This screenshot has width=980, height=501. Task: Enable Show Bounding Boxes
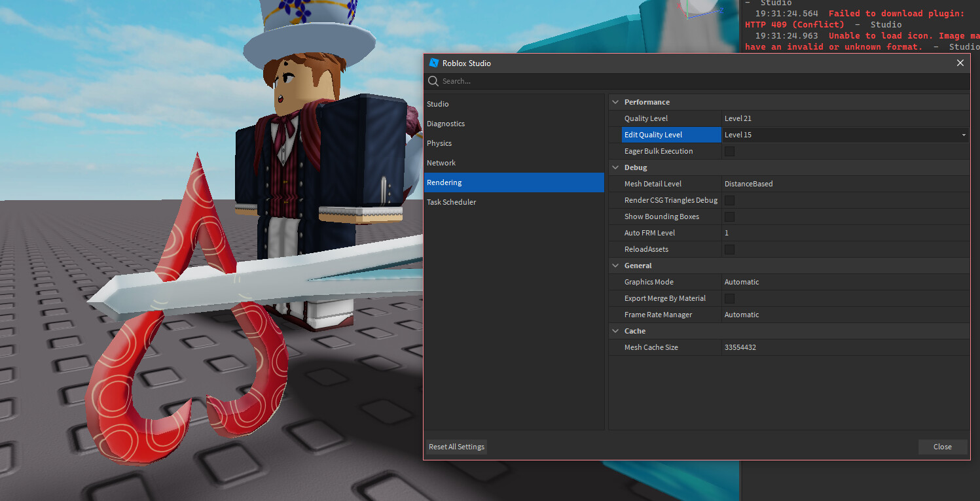(x=729, y=216)
